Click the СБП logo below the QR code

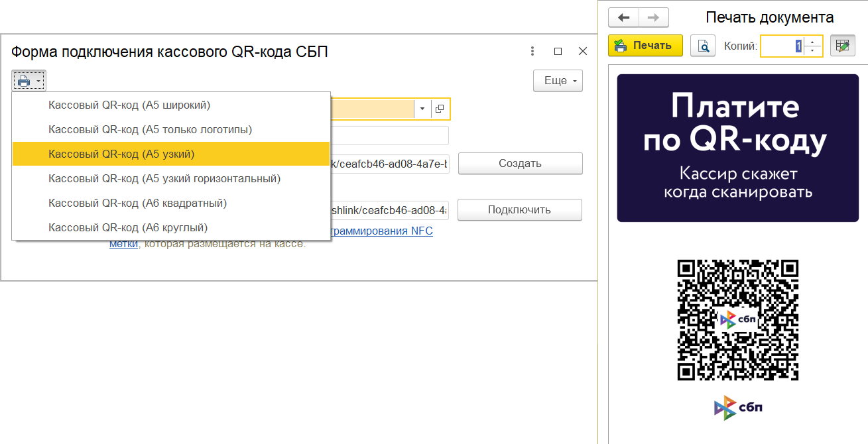(737, 408)
